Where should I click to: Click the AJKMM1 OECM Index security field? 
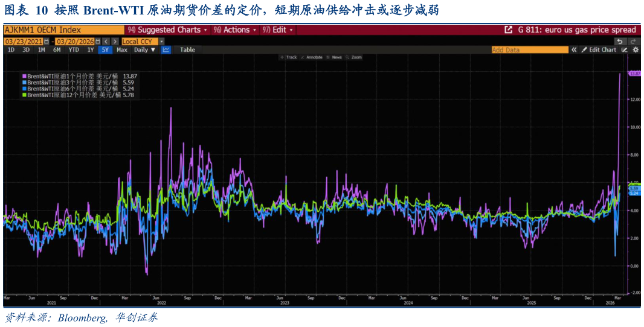coord(63,30)
